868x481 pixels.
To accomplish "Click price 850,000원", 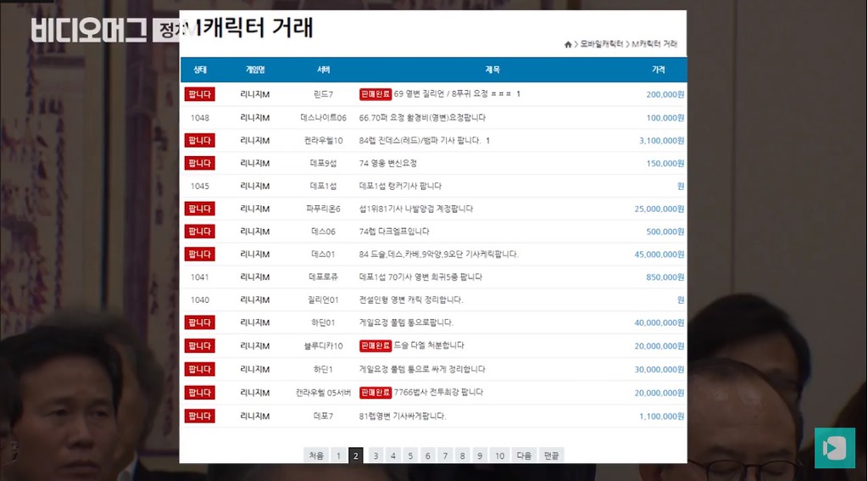I will coord(665,277).
